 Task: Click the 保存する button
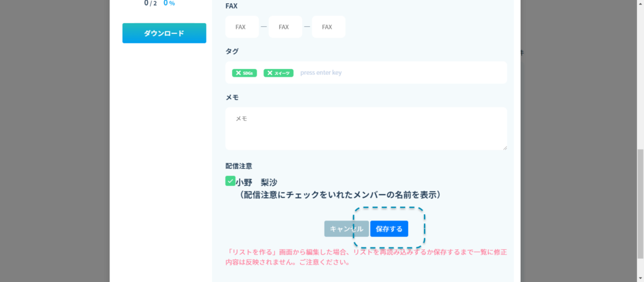(389, 229)
